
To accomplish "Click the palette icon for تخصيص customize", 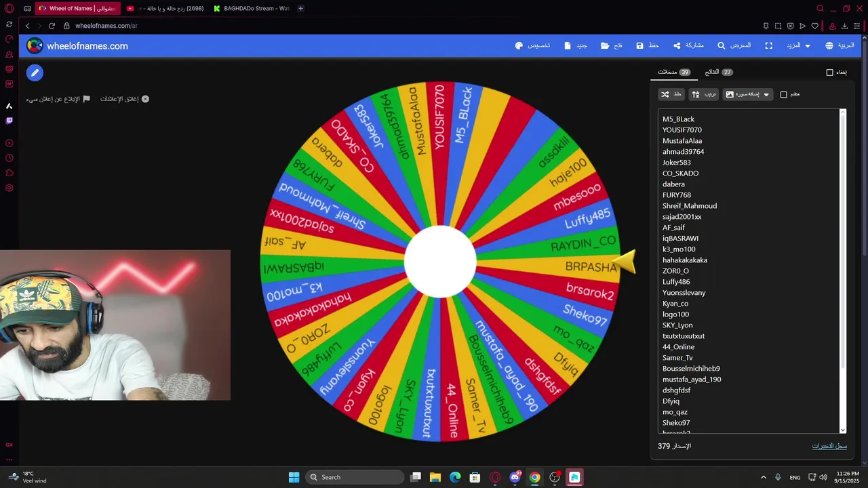I will (519, 45).
